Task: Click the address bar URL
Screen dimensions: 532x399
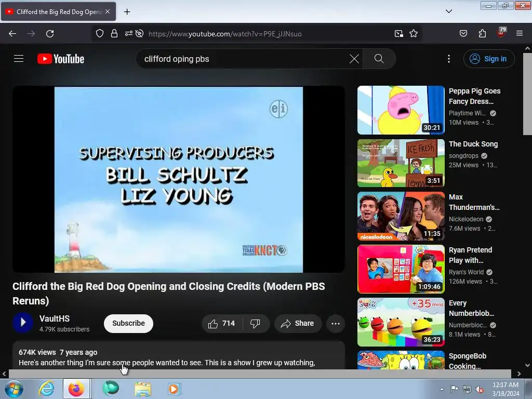Action: (x=225, y=34)
